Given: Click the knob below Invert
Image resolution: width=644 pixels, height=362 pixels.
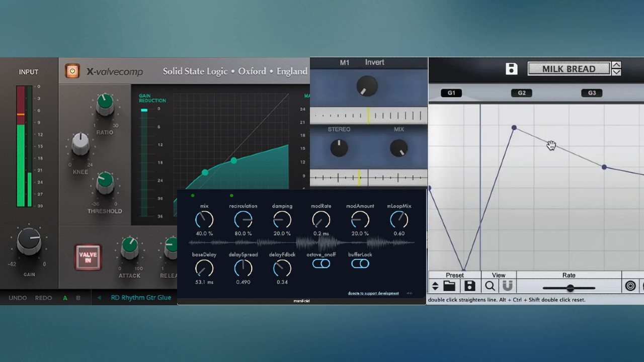Looking at the screenshot, I should point(367,86).
